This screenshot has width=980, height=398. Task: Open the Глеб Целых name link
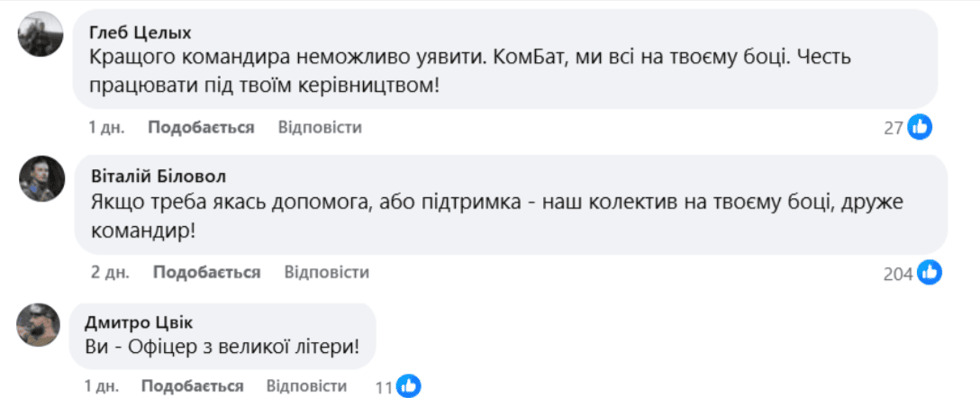pyautogui.click(x=141, y=32)
